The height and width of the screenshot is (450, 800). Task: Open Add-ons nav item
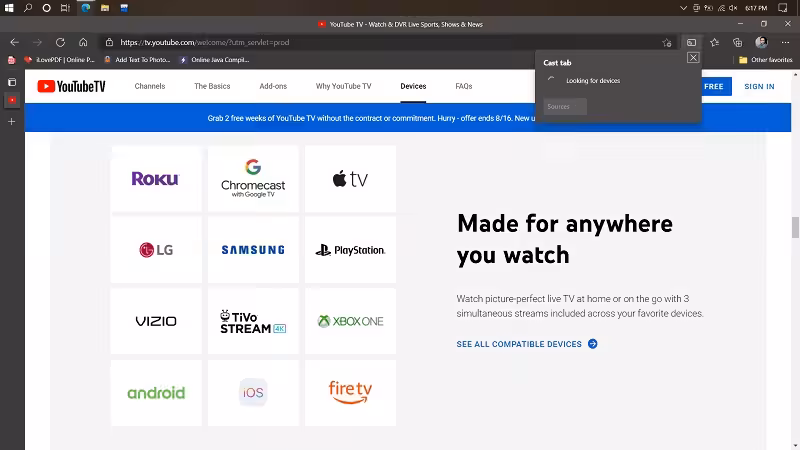click(273, 86)
